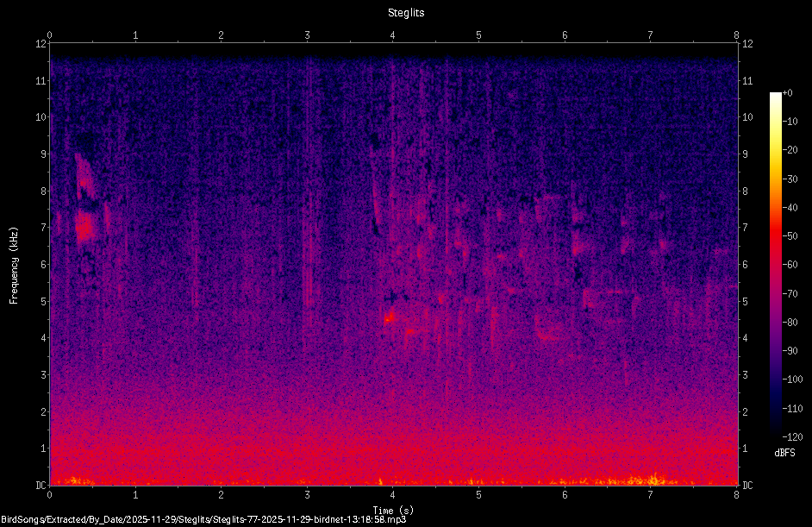Click the Steglits-77 mp3 file path text

coord(203,519)
